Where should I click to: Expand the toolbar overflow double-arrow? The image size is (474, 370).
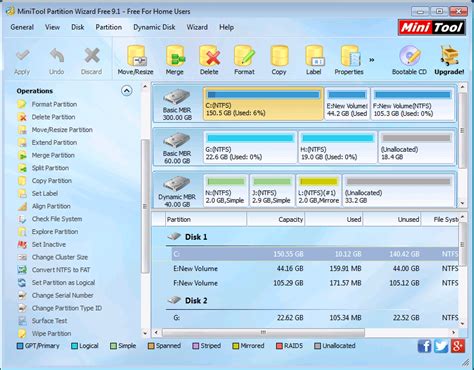(372, 60)
